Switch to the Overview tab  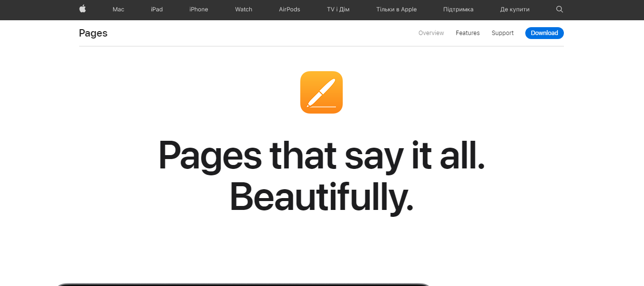click(x=431, y=33)
